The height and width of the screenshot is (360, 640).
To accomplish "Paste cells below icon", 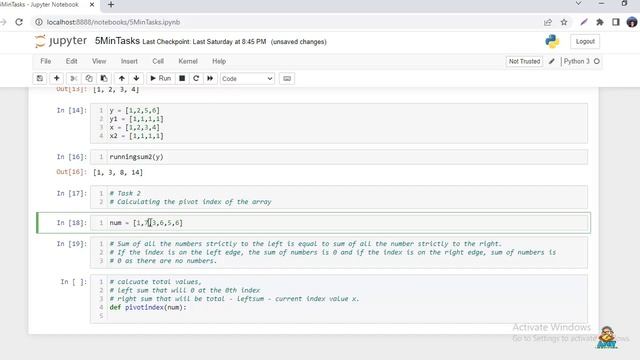I will [x=104, y=78].
